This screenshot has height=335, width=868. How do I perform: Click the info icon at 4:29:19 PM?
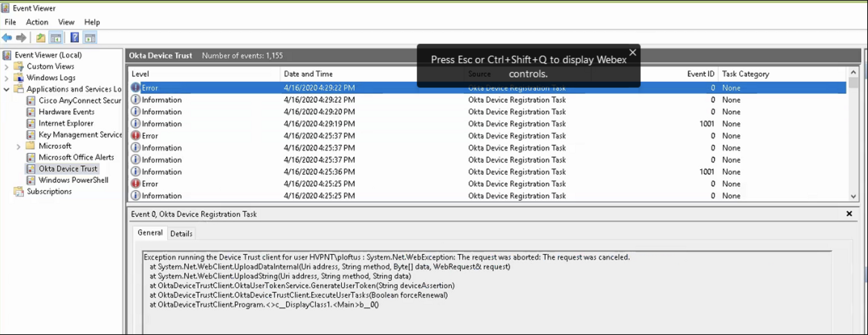(x=136, y=123)
